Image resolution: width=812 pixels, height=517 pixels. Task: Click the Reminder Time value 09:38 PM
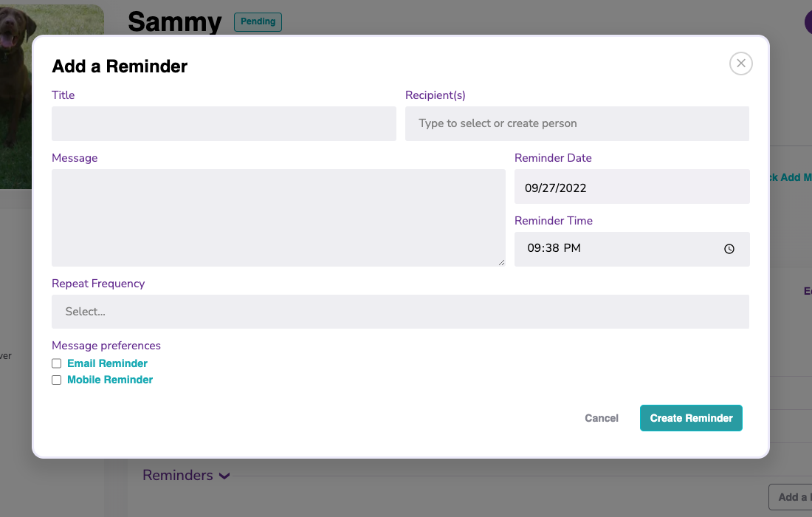[x=554, y=249]
